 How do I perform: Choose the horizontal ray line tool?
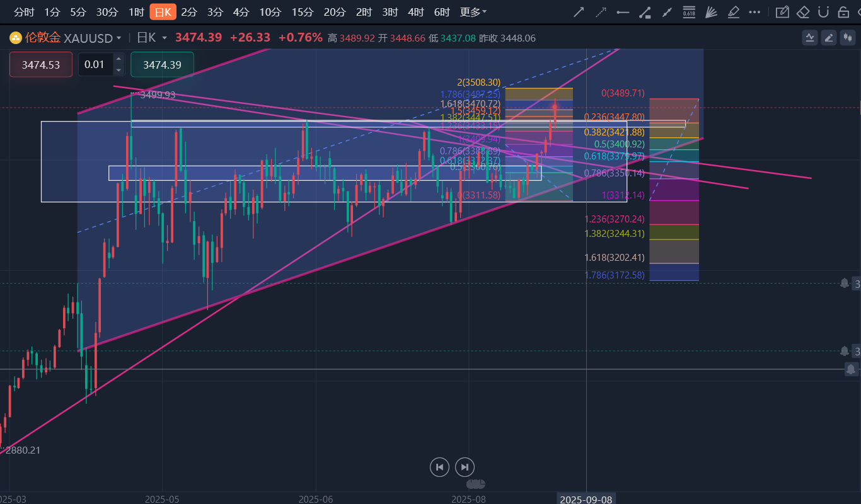(x=623, y=12)
